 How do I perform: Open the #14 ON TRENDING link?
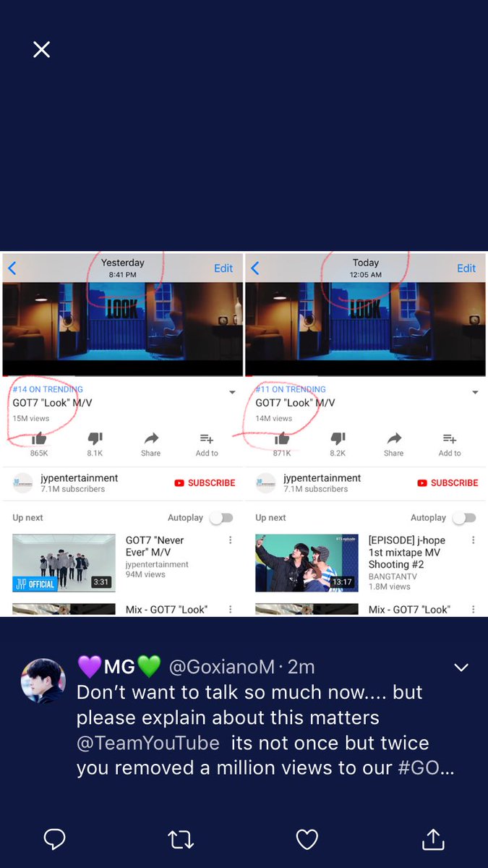[x=48, y=389]
